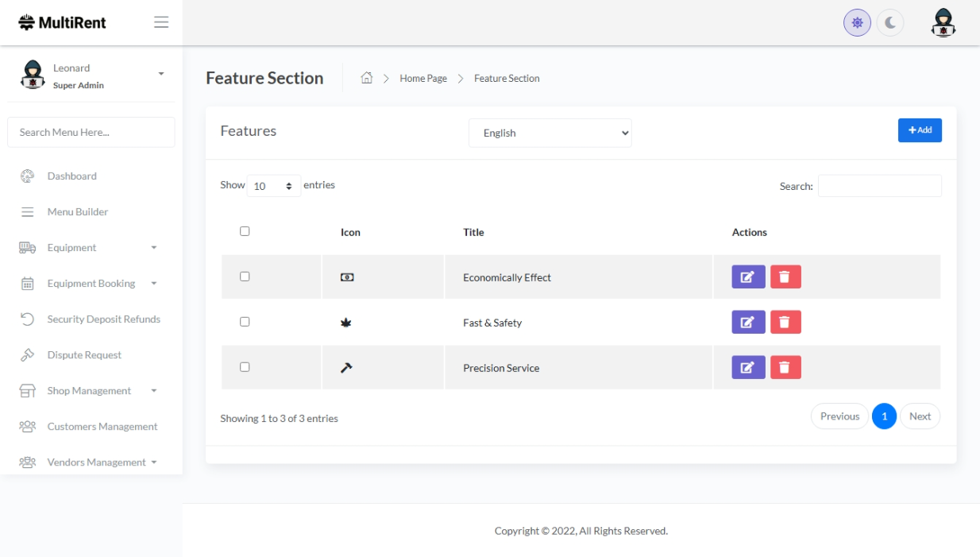Open Dashboard from the sidebar
The width and height of the screenshot is (980, 557).
click(71, 176)
